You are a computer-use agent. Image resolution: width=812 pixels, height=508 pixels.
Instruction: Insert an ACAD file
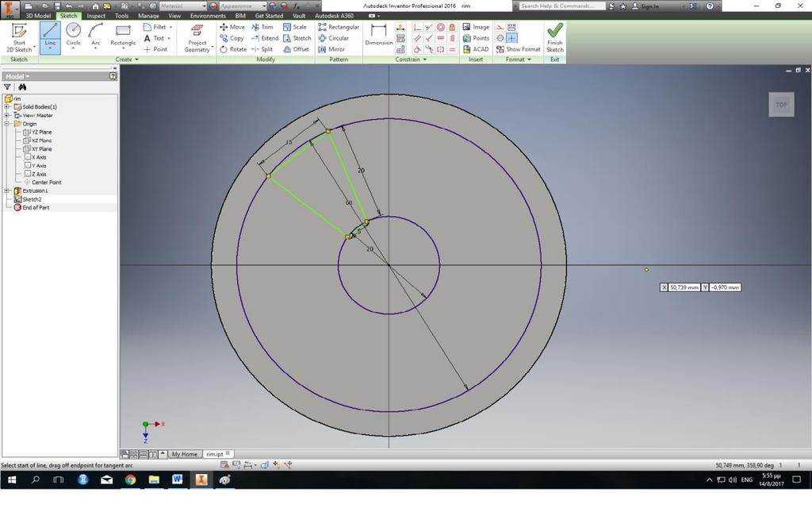[x=476, y=49]
